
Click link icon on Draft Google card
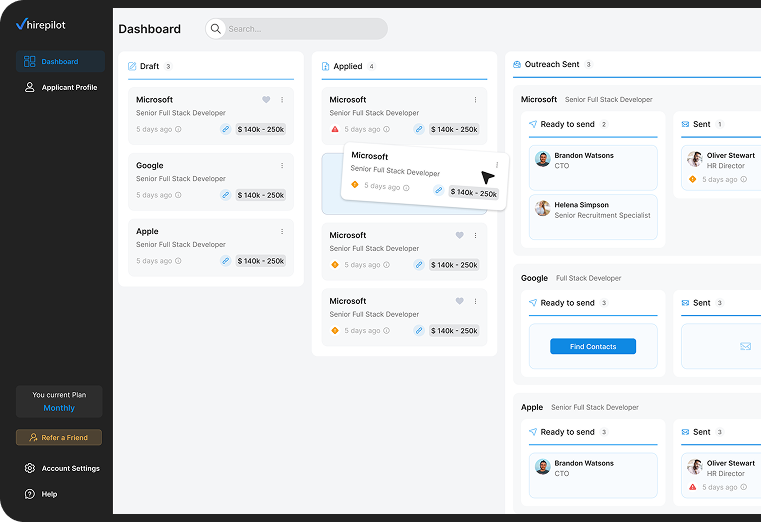click(x=225, y=195)
